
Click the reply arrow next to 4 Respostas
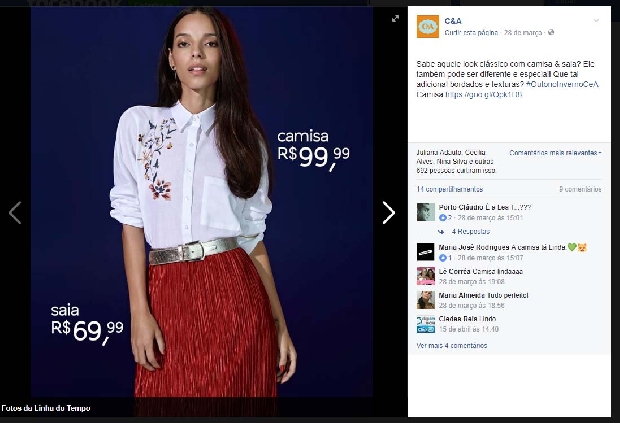click(x=441, y=232)
